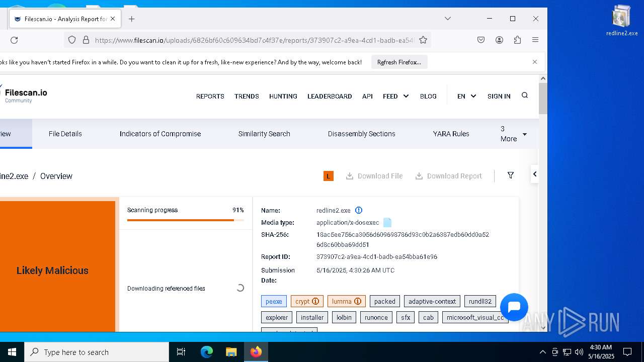Expand the 3 More tabs dropdown
The width and height of the screenshot is (644, 362).
(514, 134)
